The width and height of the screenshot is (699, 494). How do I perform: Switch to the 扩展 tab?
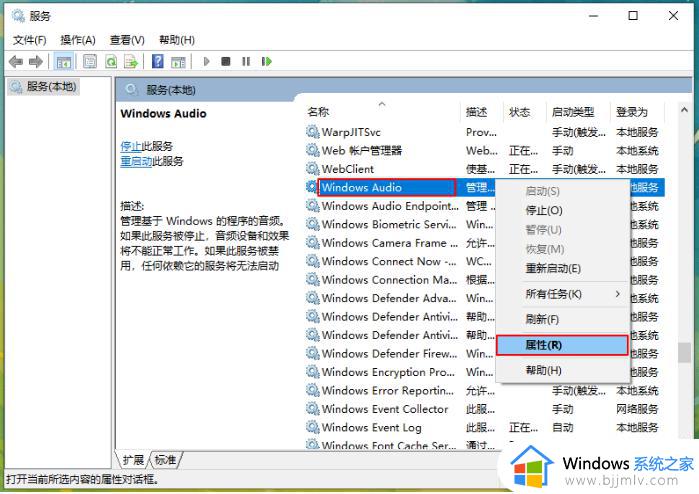pyautogui.click(x=133, y=460)
